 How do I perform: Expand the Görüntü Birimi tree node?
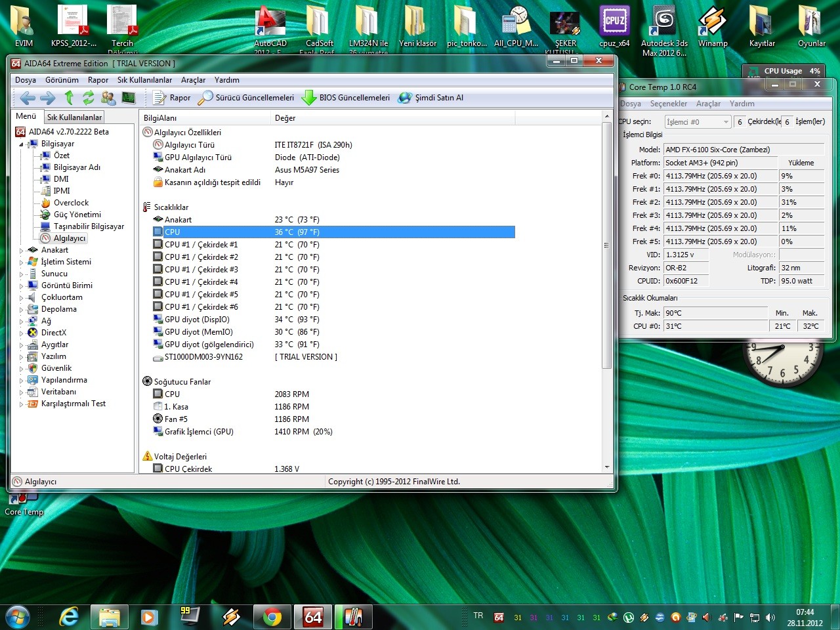(x=21, y=286)
